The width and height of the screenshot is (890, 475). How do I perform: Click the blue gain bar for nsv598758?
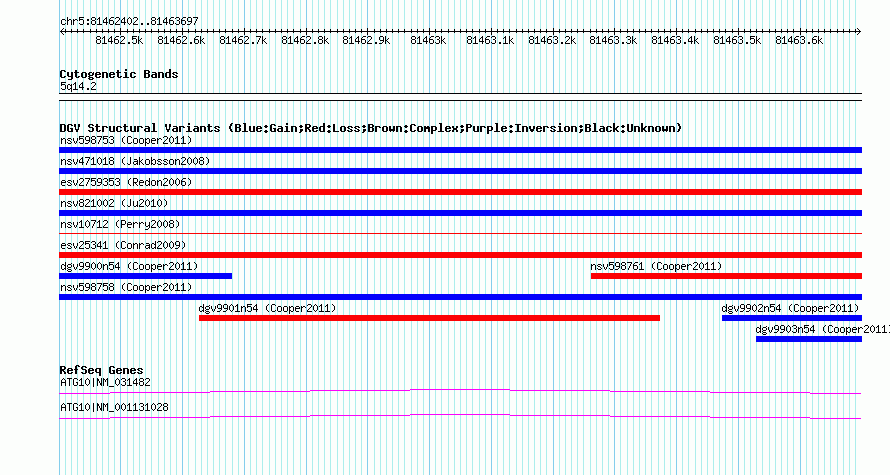coord(460,297)
